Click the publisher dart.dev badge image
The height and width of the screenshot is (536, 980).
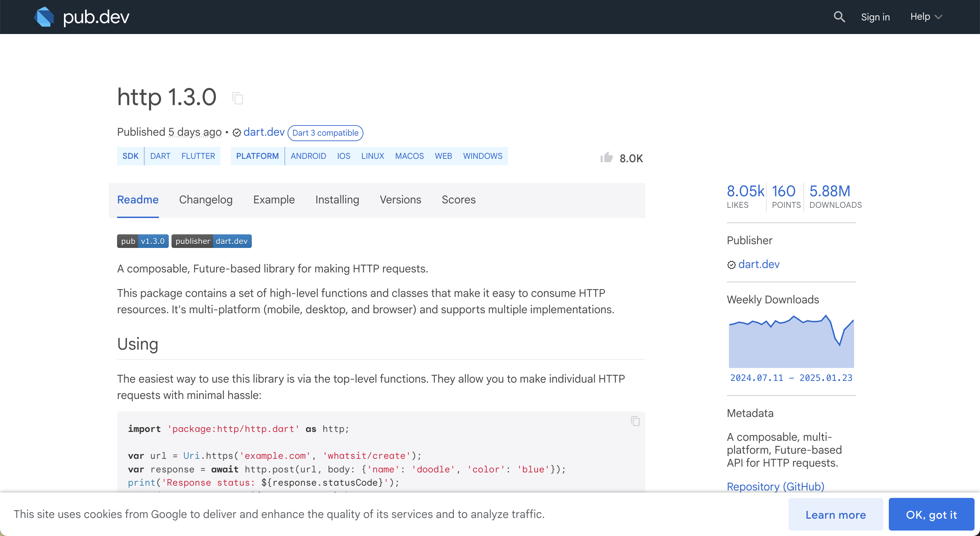click(212, 241)
